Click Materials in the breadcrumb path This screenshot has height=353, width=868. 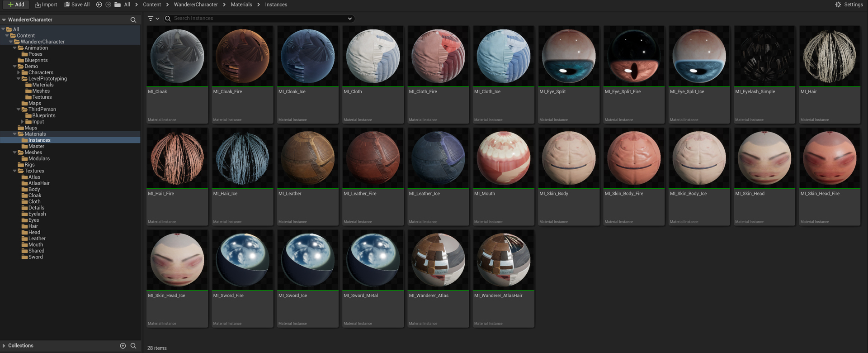coord(241,5)
